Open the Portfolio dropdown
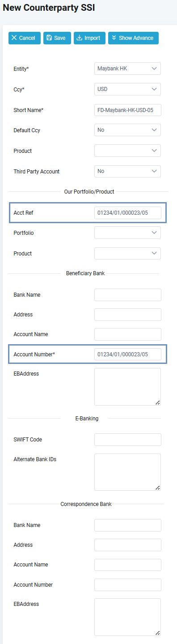The height and width of the screenshot is (644, 177). [127, 233]
